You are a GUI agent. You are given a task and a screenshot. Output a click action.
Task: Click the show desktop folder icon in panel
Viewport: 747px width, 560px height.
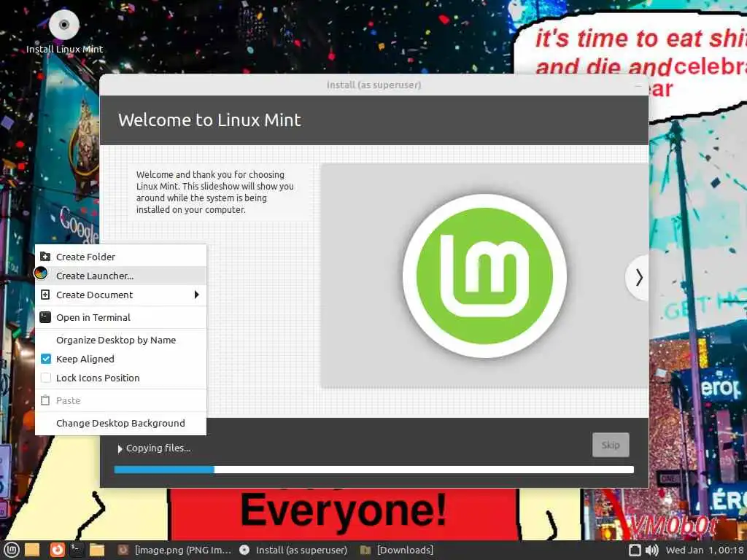click(32, 550)
